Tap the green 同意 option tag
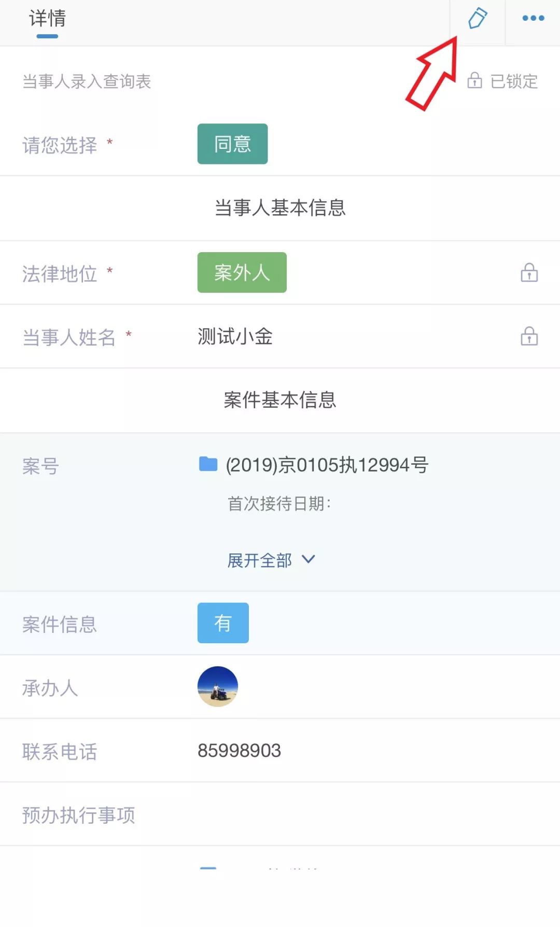560x927 pixels. pyautogui.click(x=232, y=144)
